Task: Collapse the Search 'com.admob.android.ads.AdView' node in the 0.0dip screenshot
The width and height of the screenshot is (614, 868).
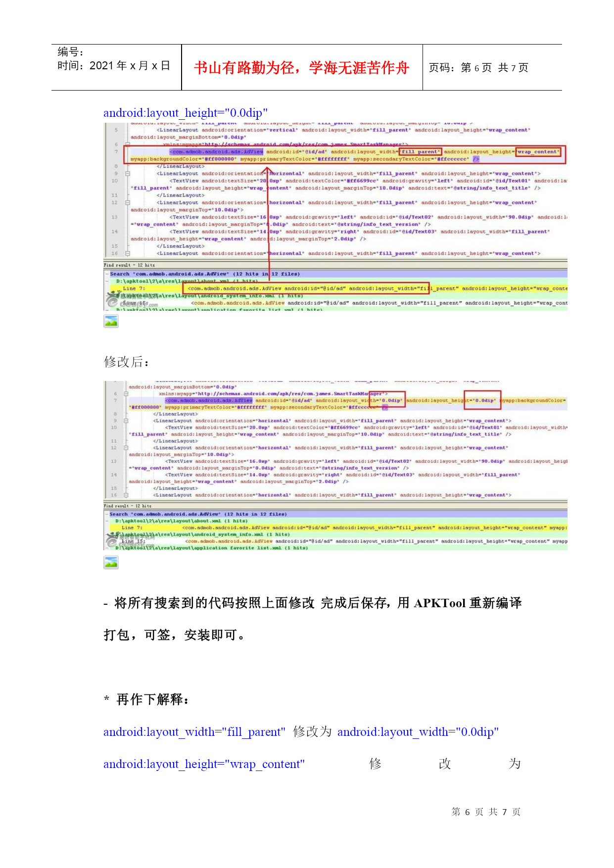Action: coord(106,514)
